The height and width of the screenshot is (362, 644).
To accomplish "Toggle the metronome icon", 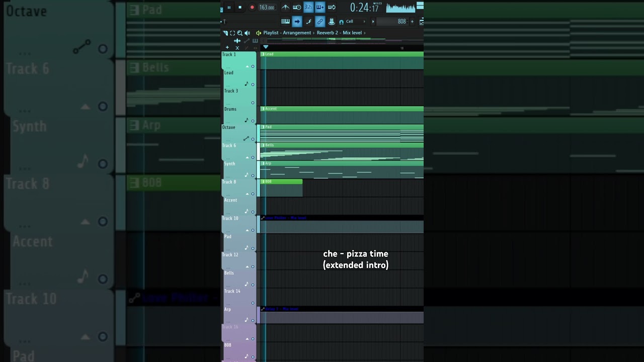I will coord(285,7).
